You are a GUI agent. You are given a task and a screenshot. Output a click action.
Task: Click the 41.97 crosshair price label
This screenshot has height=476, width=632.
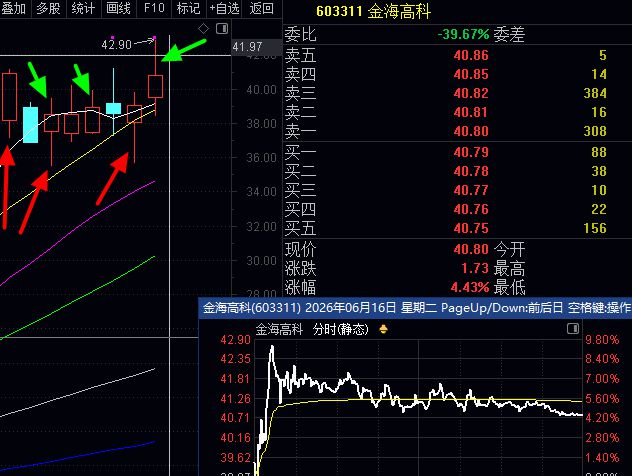247,47
